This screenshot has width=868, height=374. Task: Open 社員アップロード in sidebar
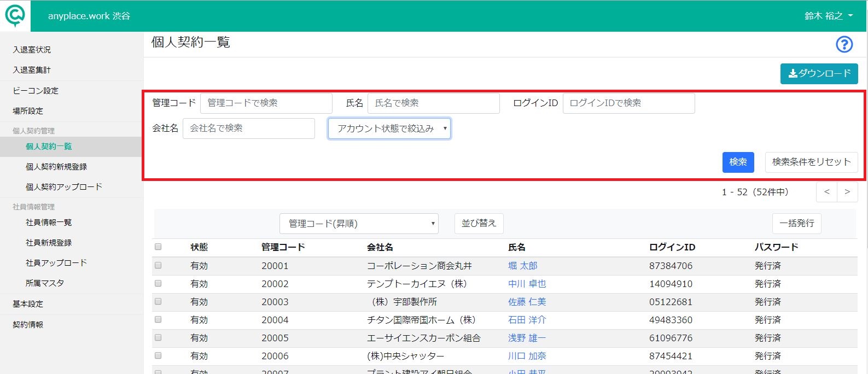pos(56,263)
